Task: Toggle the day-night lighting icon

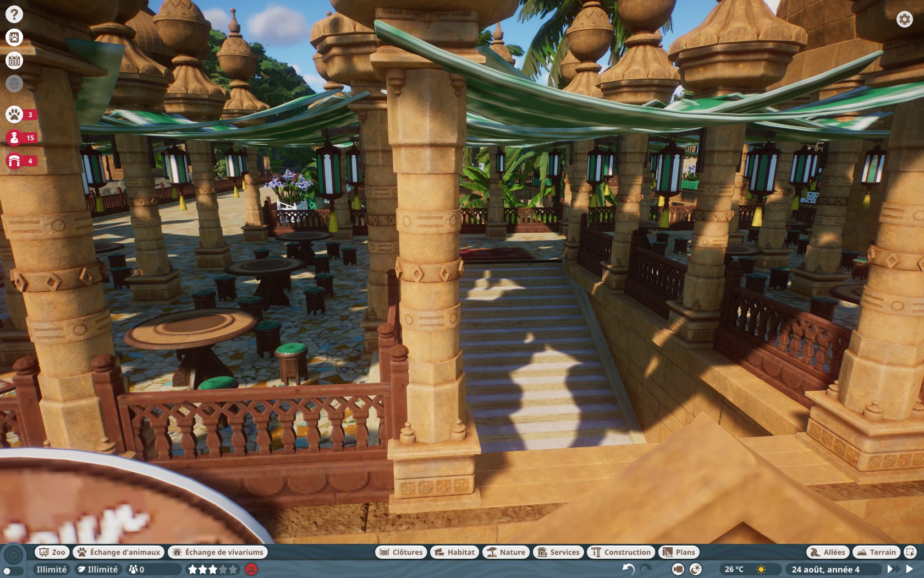Action: (x=696, y=569)
